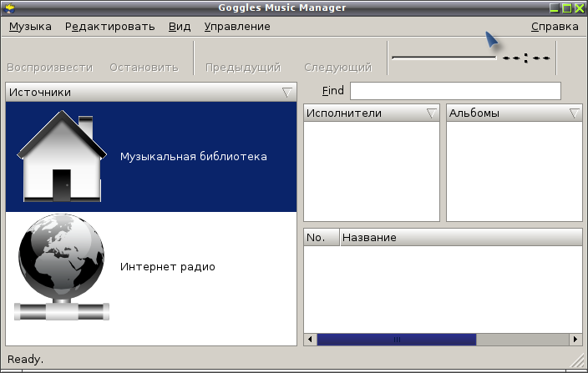The height and width of the screenshot is (373, 588).
Task: Click the --:-- time display
Action: point(526,58)
